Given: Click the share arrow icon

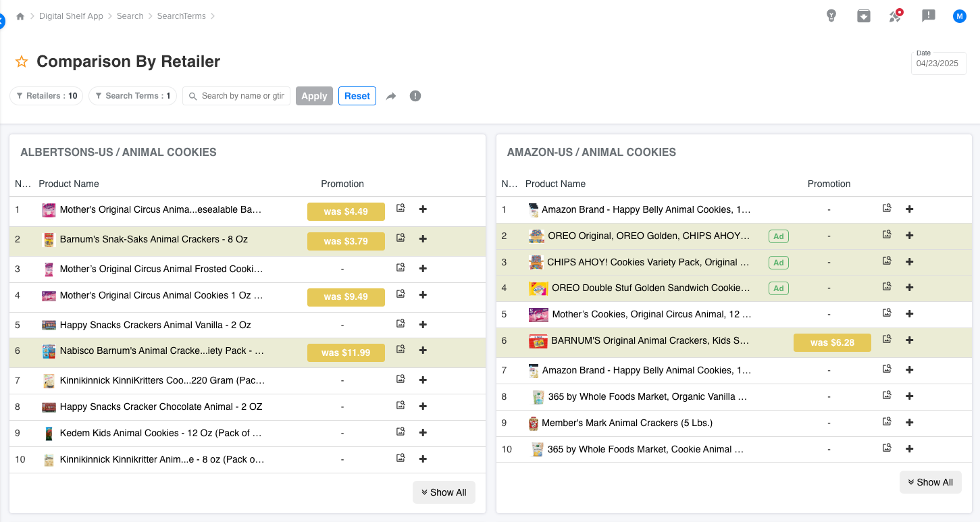Looking at the screenshot, I should click(391, 96).
